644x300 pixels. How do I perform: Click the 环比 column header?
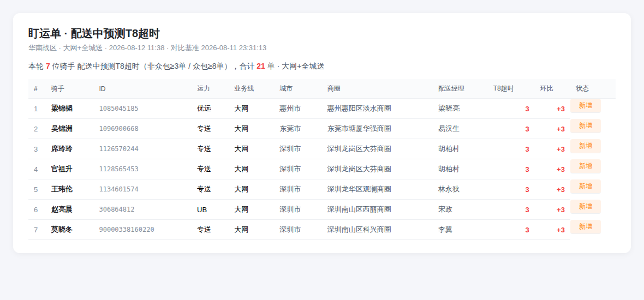click(x=547, y=89)
